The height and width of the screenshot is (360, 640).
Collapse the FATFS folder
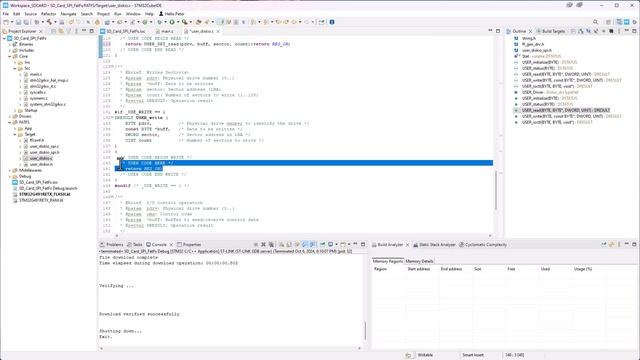(x=9, y=122)
